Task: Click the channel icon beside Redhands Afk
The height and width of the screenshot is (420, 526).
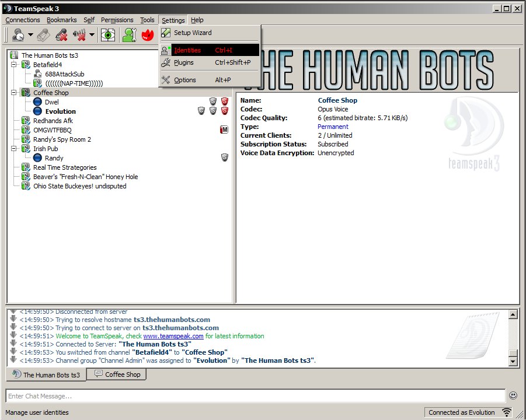Action: [x=26, y=121]
